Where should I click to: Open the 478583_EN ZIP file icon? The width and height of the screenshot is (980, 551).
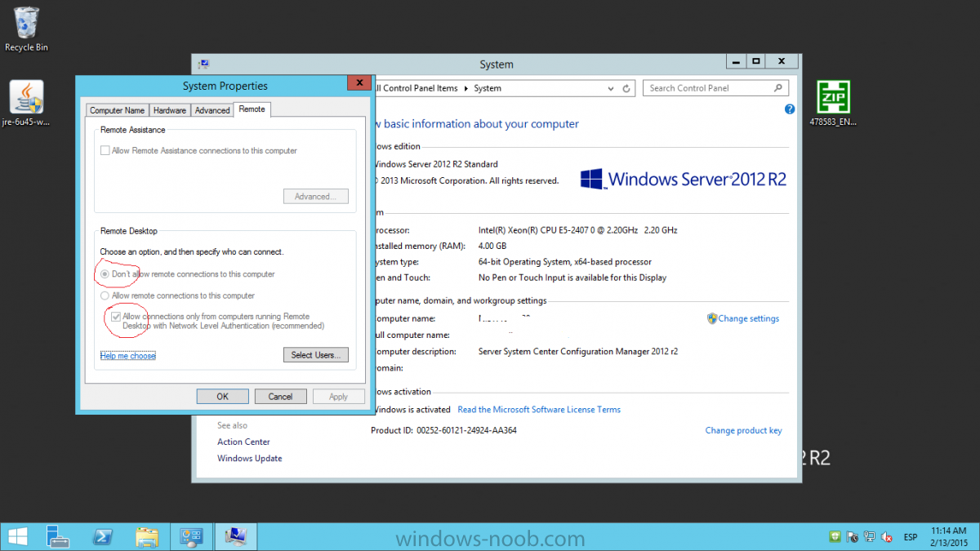[x=833, y=98]
